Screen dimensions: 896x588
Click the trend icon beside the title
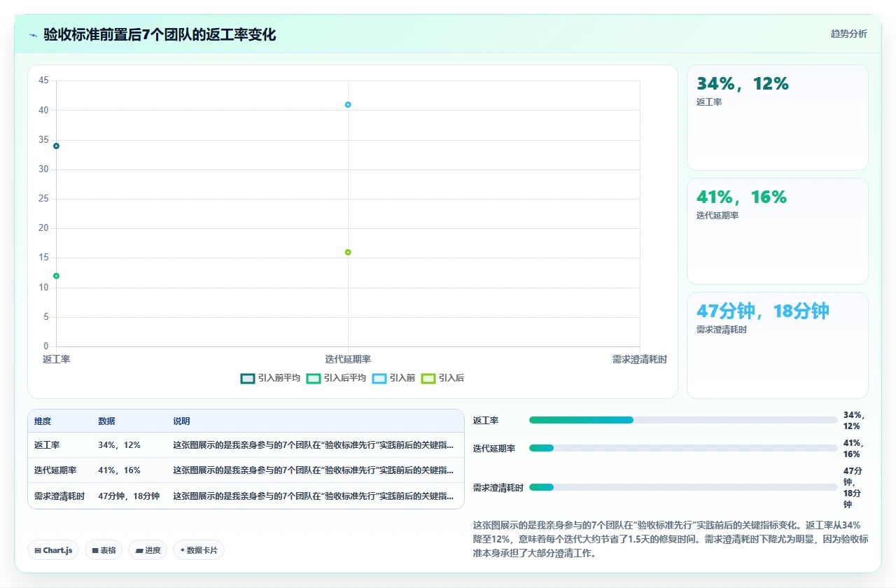tap(33, 35)
